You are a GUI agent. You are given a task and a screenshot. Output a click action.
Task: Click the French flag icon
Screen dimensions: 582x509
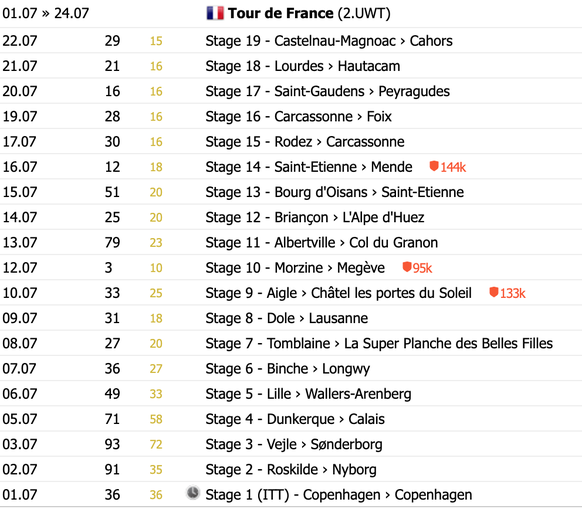(x=215, y=13)
